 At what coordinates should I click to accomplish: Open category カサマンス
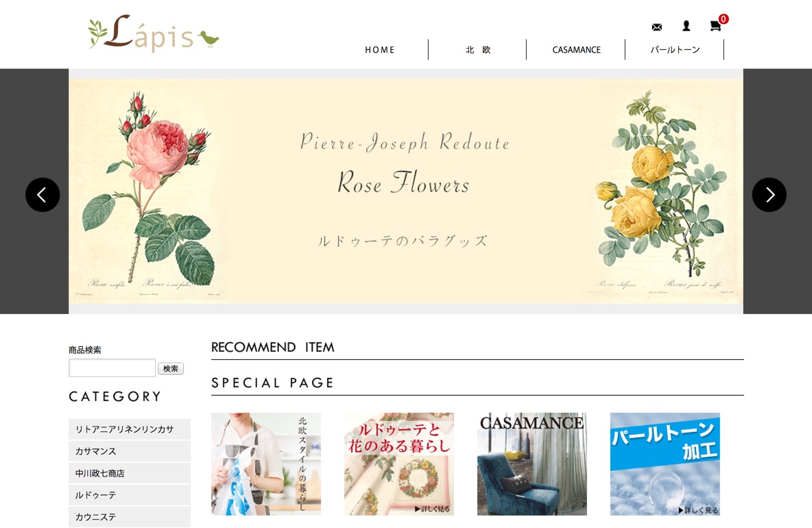coord(130,451)
